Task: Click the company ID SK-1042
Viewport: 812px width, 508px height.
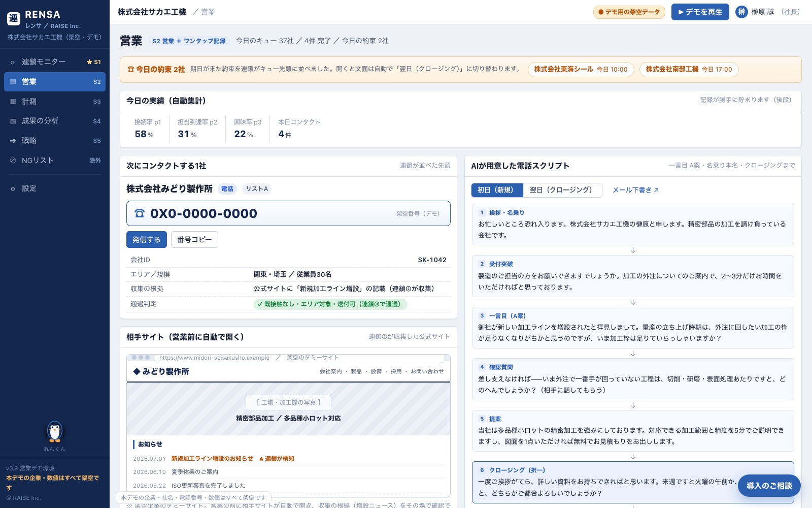Action: [x=432, y=260]
